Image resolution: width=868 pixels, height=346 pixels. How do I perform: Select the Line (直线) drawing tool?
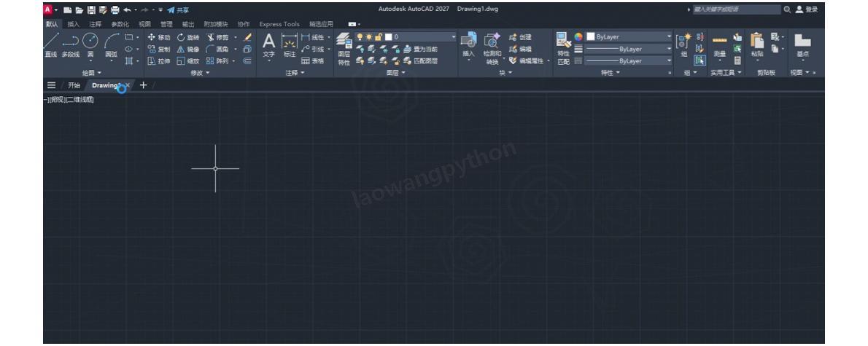(51, 45)
